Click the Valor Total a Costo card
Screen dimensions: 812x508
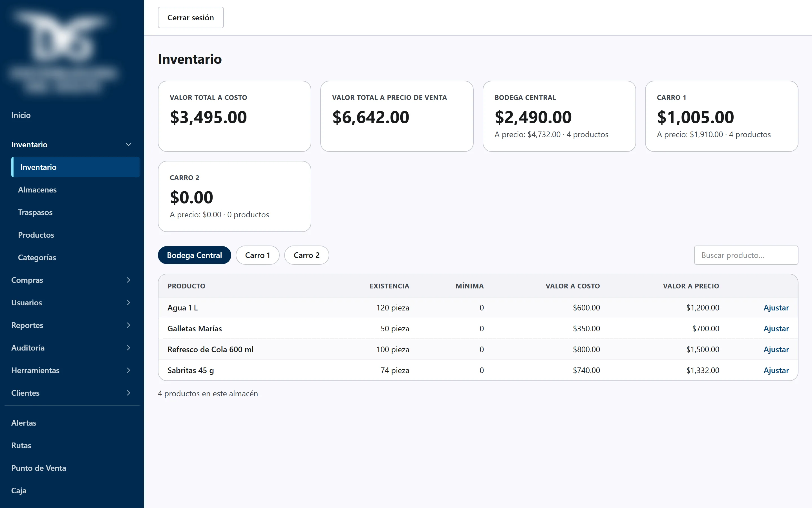coord(234,116)
